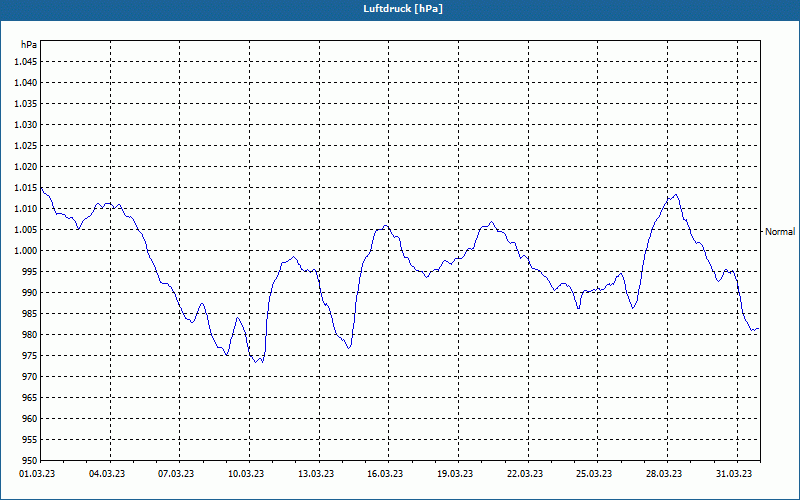Click the 950 y-axis value
This screenshot has width=800, height=500.
click(30, 460)
